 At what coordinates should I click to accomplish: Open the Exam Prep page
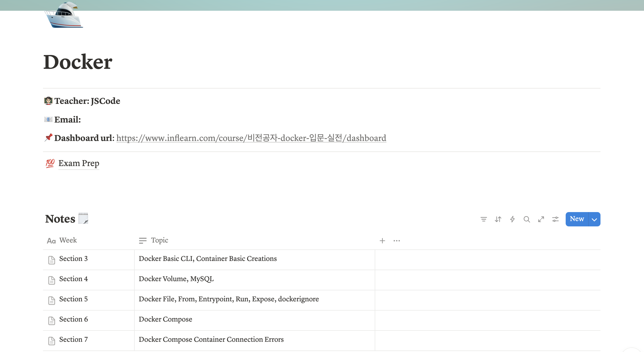coord(79,163)
